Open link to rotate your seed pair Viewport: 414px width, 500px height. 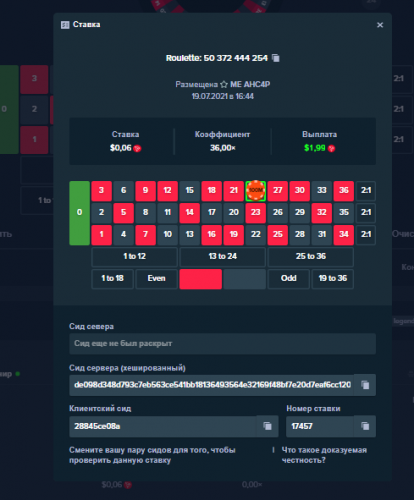coord(152,455)
